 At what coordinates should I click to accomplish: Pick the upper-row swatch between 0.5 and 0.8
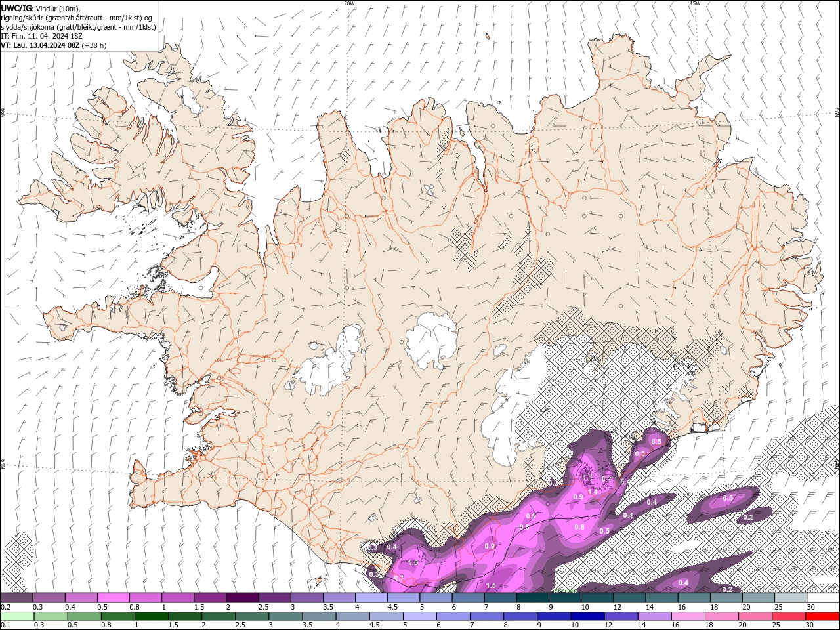[114, 598]
